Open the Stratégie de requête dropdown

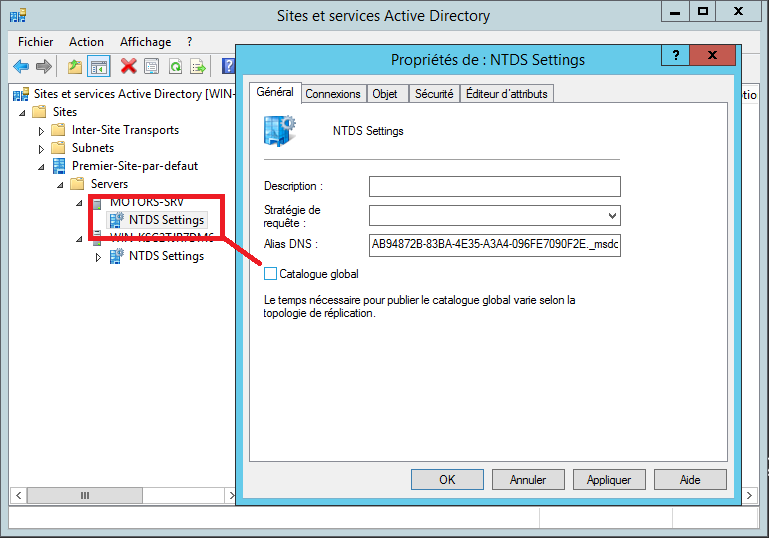click(612, 216)
